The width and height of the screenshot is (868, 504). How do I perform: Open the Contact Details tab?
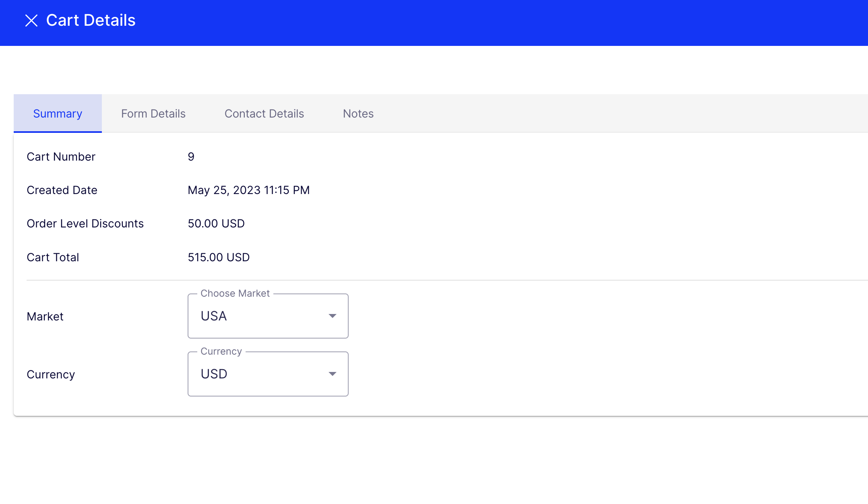(264, 114)
